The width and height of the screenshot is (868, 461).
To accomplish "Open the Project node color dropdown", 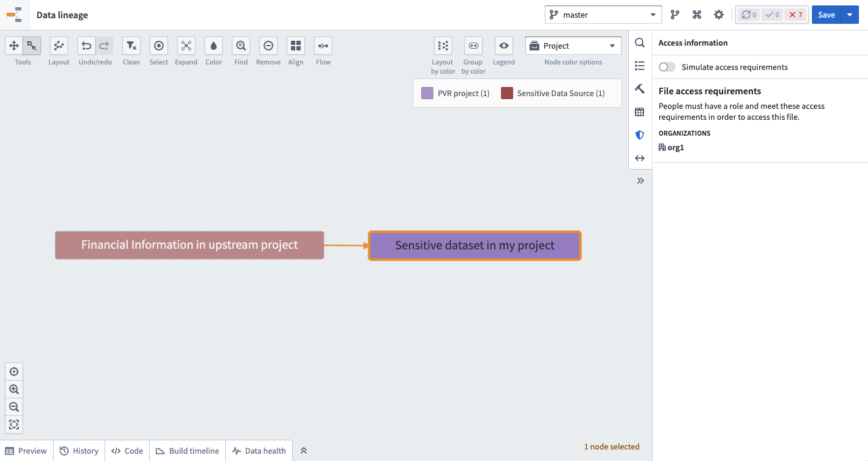I will [573, 46].
